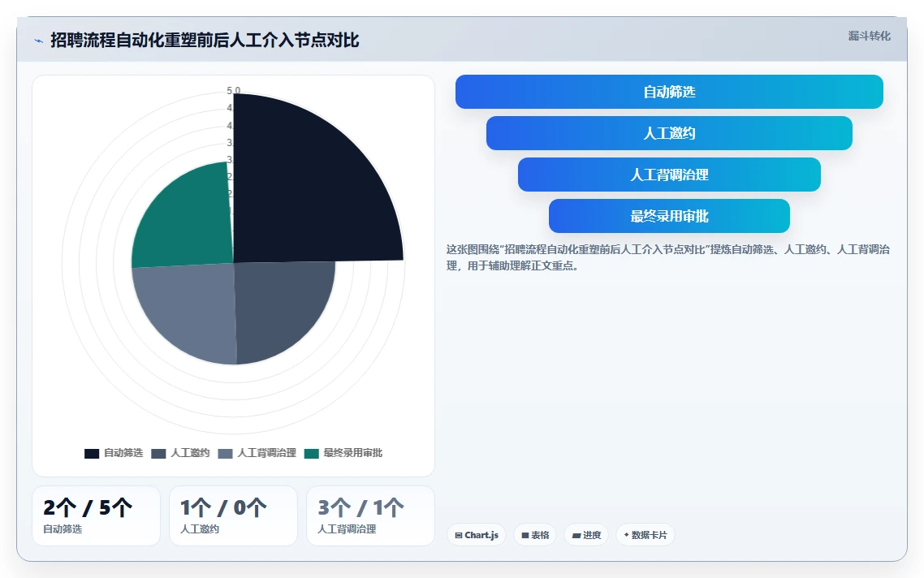This screenshot has width=924, height=578.
Task: Open the 2个 / 5个 自动筛选 card
Action: (96, 516)
